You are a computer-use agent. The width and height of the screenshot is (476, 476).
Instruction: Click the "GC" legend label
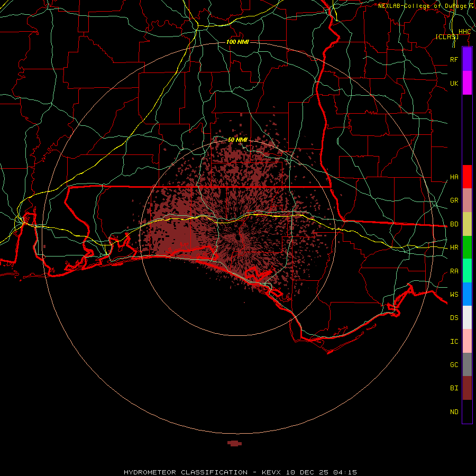tap(454, 364)
